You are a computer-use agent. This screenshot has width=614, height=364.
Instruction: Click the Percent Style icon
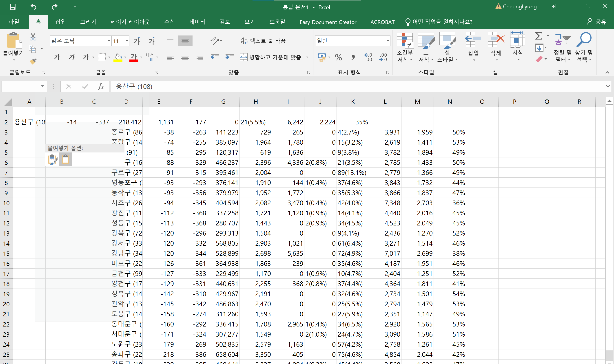pos(338,57)
